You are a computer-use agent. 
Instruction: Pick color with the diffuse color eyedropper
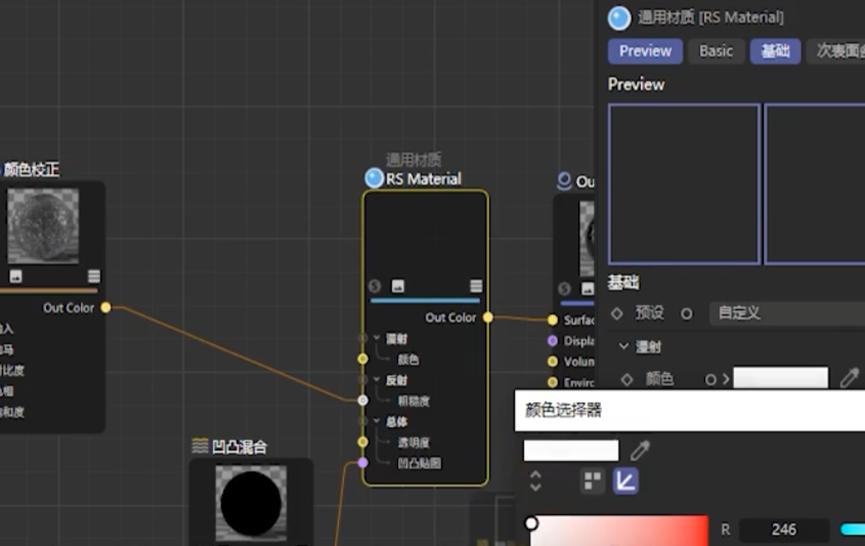[x=849, y=378]
